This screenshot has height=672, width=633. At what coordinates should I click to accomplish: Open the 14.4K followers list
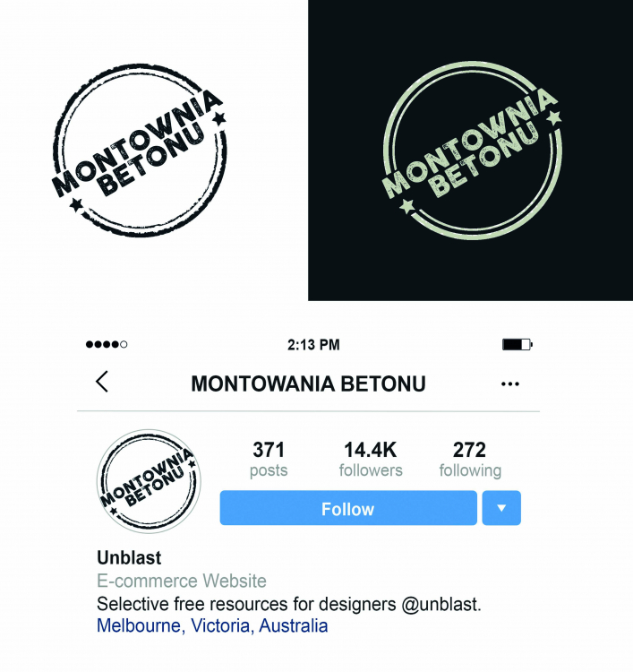point(371,459)
